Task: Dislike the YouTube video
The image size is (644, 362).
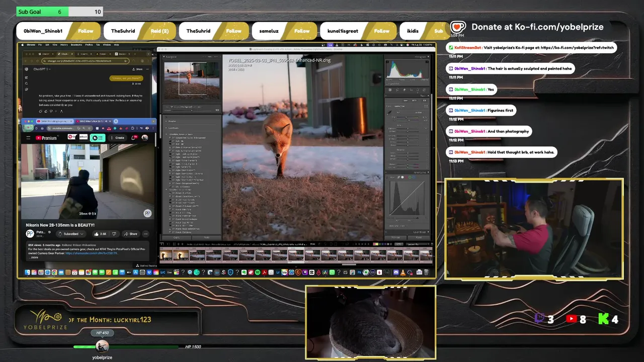Action: (114, 234)
